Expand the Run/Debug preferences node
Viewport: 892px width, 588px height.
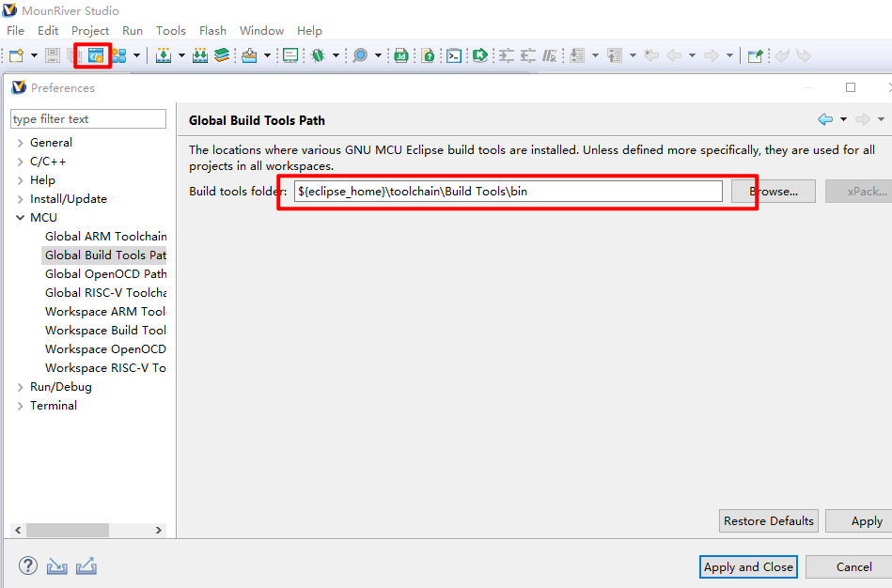[21, 387]
